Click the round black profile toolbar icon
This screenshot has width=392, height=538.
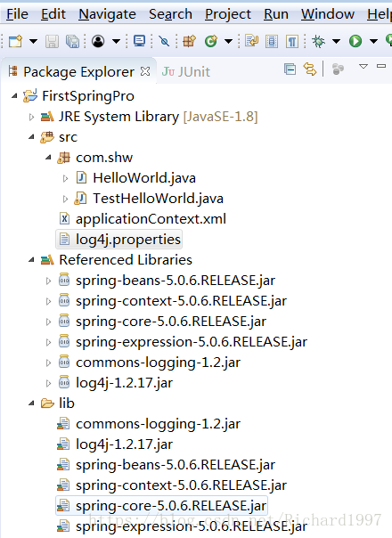point(98,42)
